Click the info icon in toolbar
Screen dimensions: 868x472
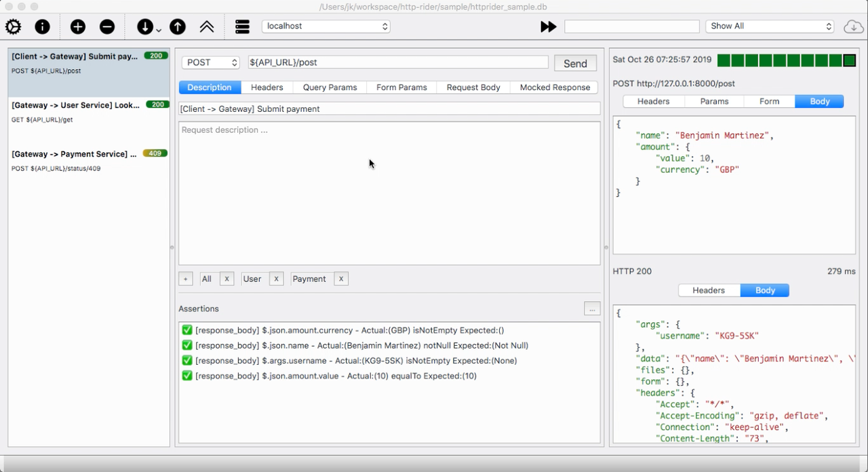pos(42,26)
